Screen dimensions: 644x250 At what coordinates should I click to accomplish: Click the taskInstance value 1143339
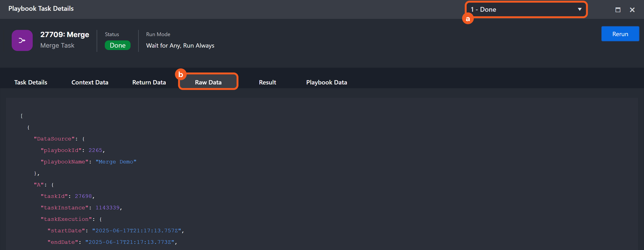coord(107,208)
